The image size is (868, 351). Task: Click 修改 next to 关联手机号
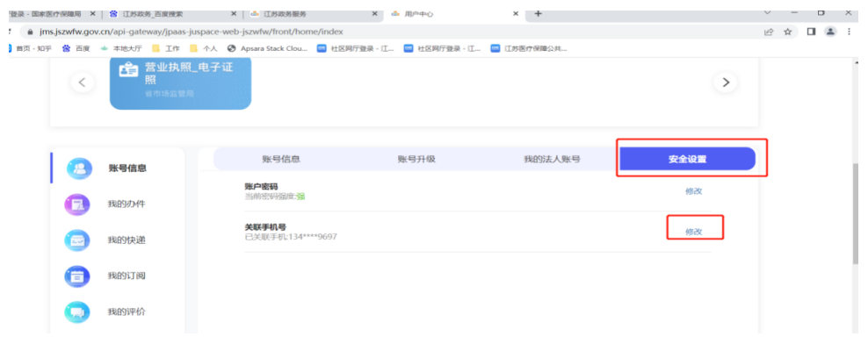(x=694, y=232)
